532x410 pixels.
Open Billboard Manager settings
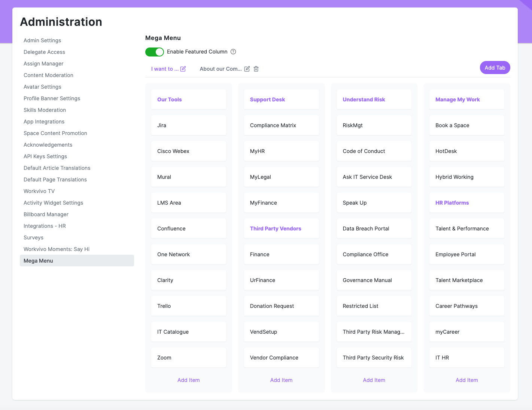[x=46, y=214]
